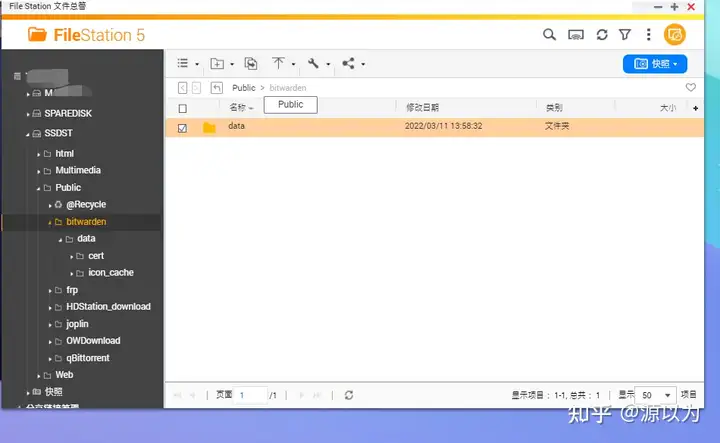Click the blue 快照 snapshot button
Image resolution: width=720 pixels, height=443 pixels.
tap(655, 64)
